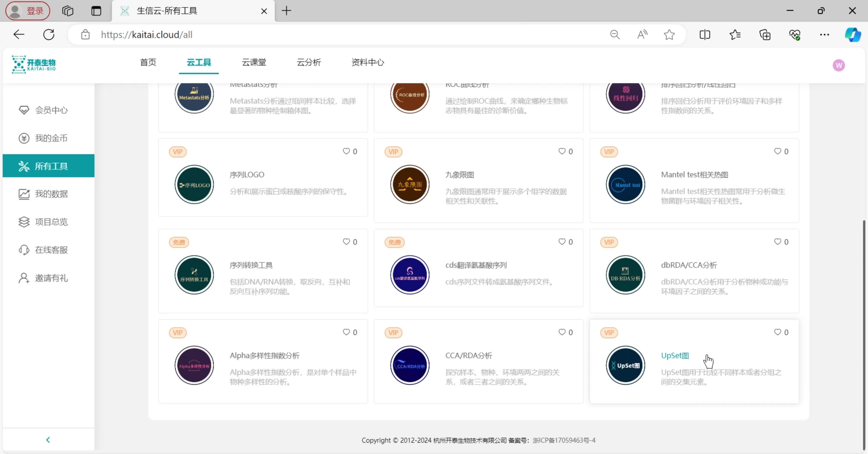Click the dbRDA/CCA分析 tool icon
Image resolution: width=868 pixels, height=454 pixels.
point(625,275)
